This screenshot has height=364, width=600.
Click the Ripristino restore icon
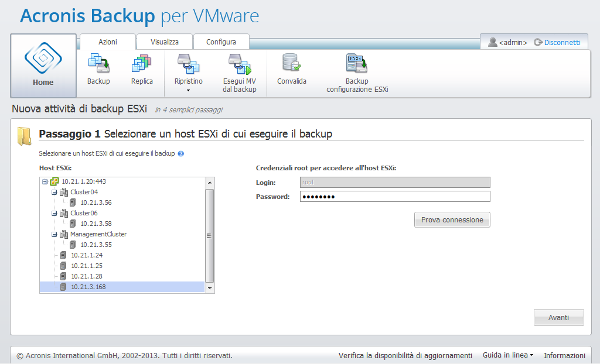coord(188,63)
